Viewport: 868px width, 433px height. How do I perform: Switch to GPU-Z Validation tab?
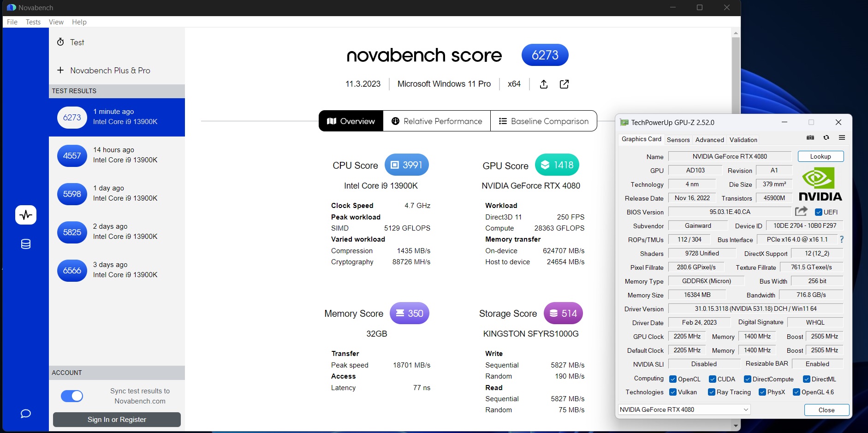(743, 140)
